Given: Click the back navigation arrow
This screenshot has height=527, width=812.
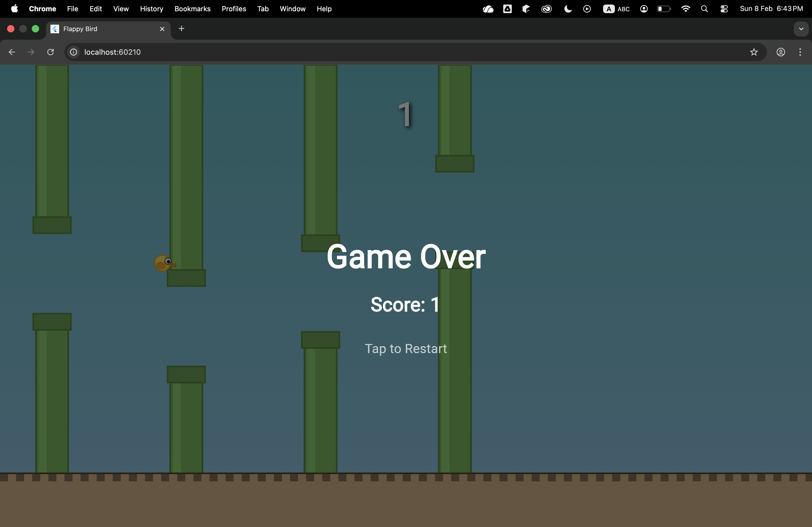Looking at the screenshot, I should pyautogui.click(x=12, y=52).
